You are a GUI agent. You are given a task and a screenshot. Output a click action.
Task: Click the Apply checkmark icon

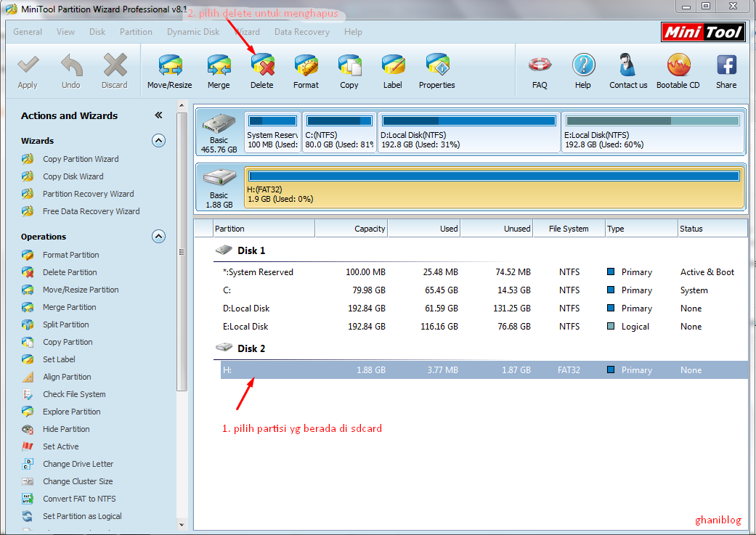click(x=28, y=65)
